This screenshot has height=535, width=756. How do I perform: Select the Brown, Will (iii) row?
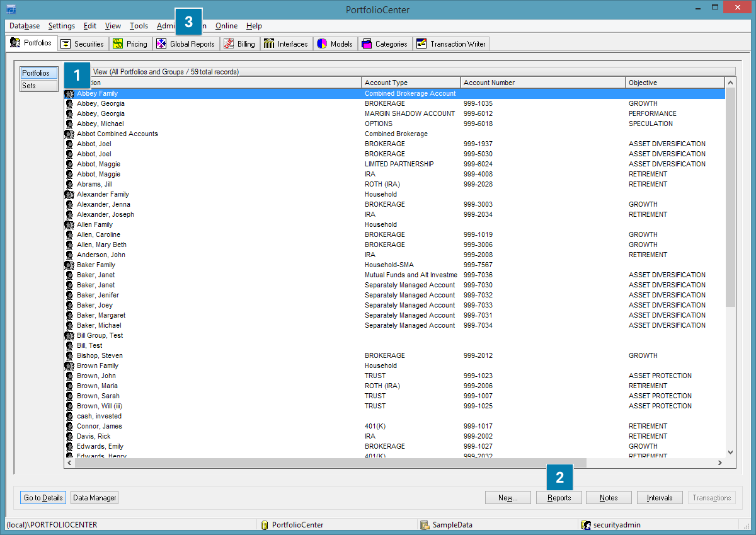tap(394, 406)
